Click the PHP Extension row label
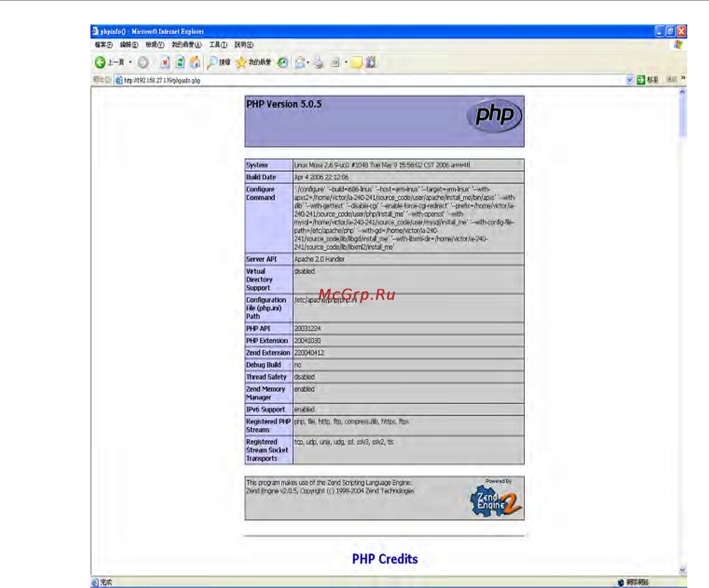The height and width of the screenshot is (588, 709). tap(267, 341)
